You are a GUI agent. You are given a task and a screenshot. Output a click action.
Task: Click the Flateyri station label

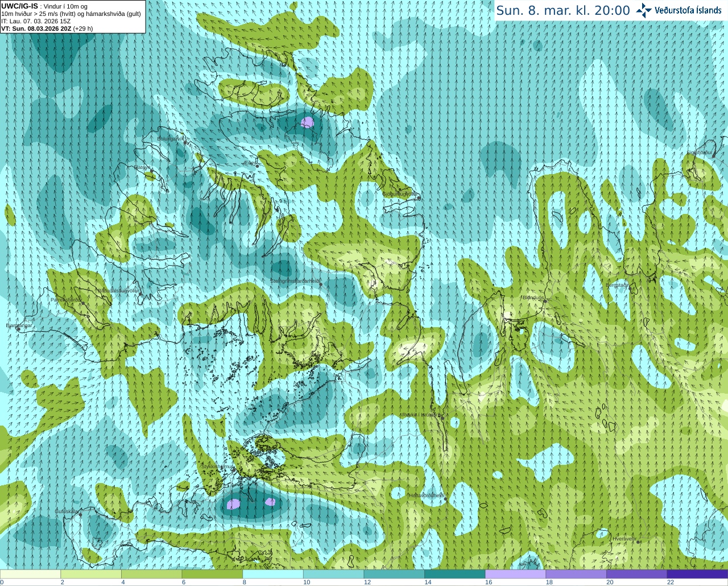tap(142, 167)
